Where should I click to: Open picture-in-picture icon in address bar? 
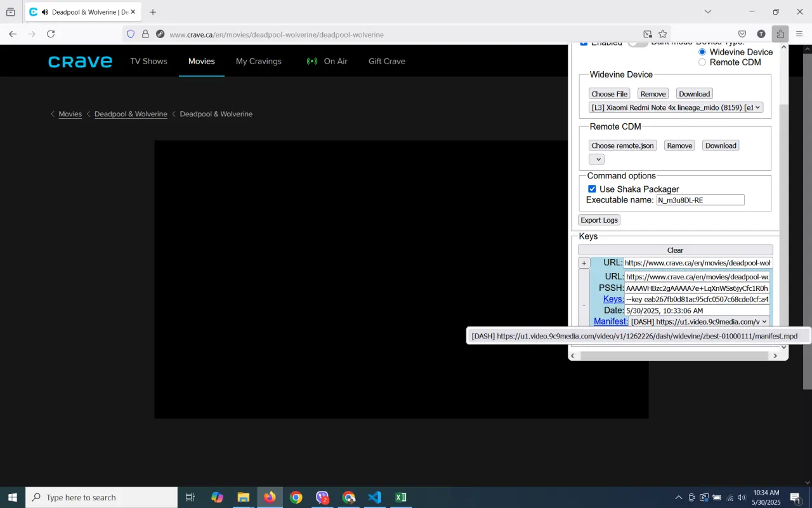tap(648, 34)
